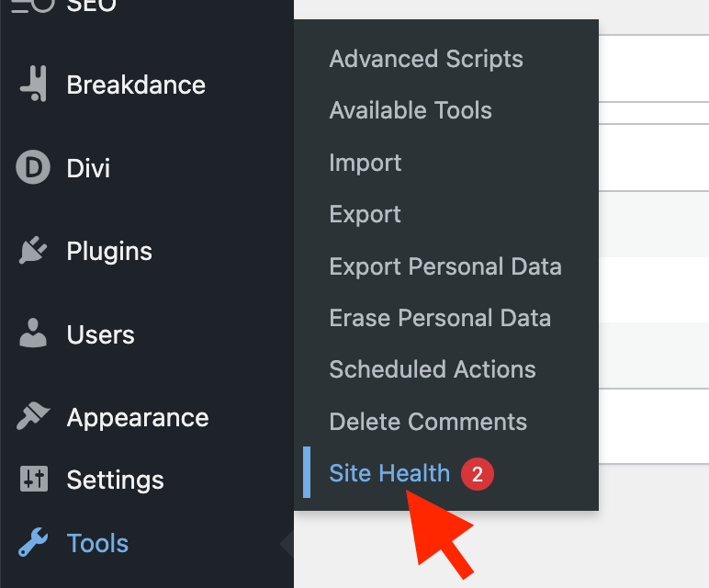Click the red Site Health badge

coord(478,474)
